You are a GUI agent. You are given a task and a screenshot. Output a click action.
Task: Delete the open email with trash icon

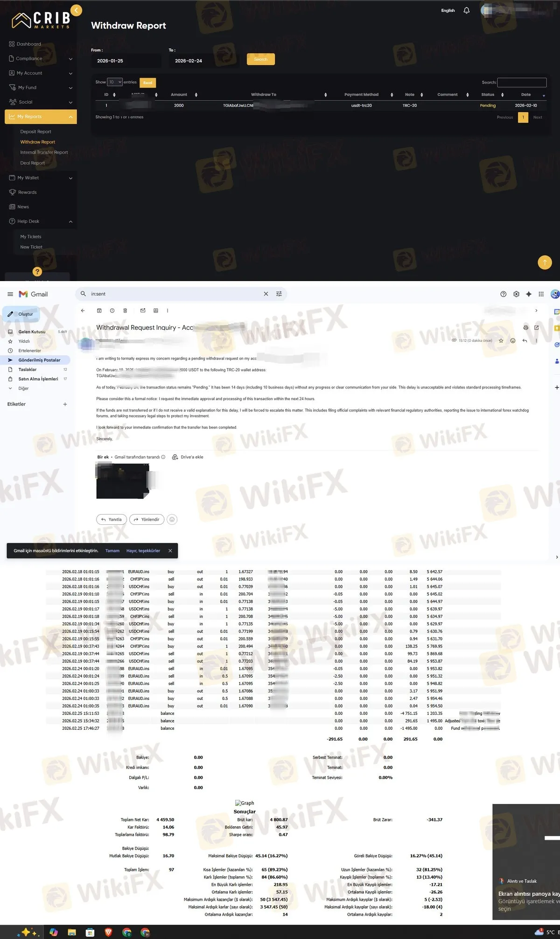click(x=125, y=311)
